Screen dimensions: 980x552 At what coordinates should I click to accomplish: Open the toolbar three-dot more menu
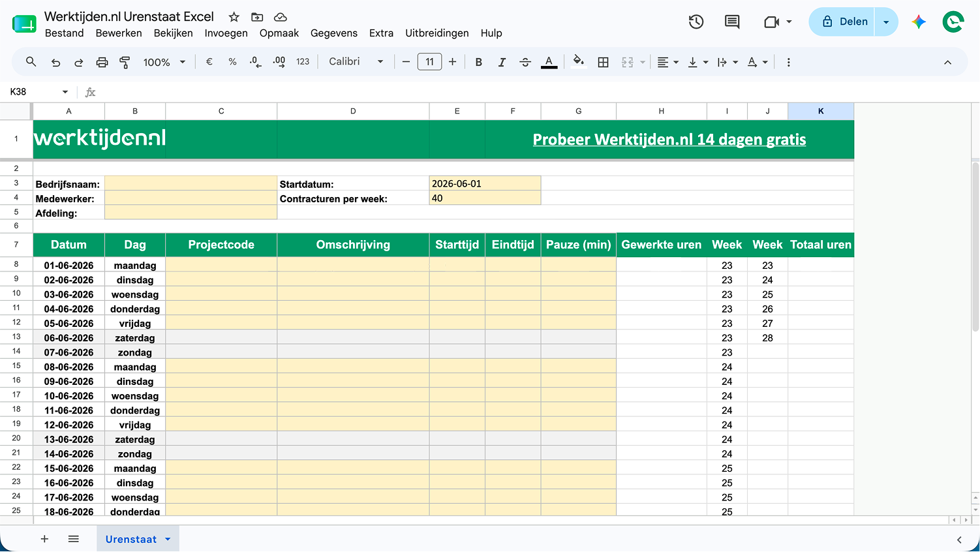pyautogui.click(x=788, y=62)
